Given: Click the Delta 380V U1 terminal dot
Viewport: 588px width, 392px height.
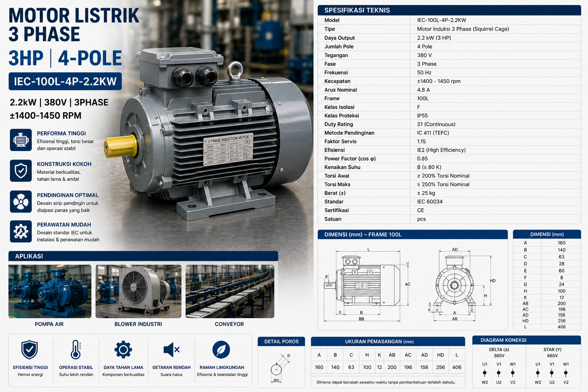Looking at the screenshot, I should (x=485, y=372).
